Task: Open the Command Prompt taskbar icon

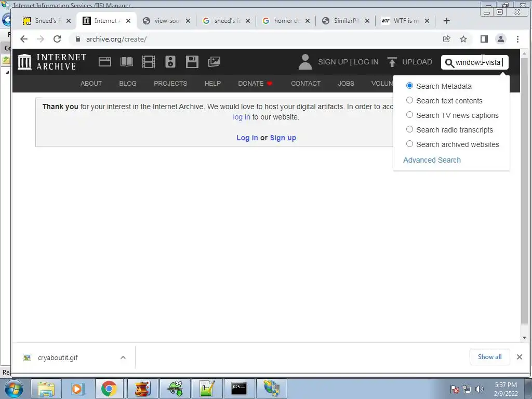Action: pyautogui.click(x=239, y=389)
